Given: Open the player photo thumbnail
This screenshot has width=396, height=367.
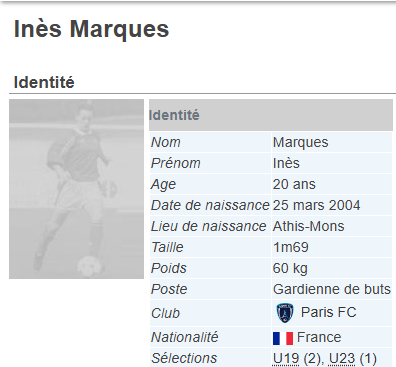Looking at the screenshot, I should click(76, 189).
